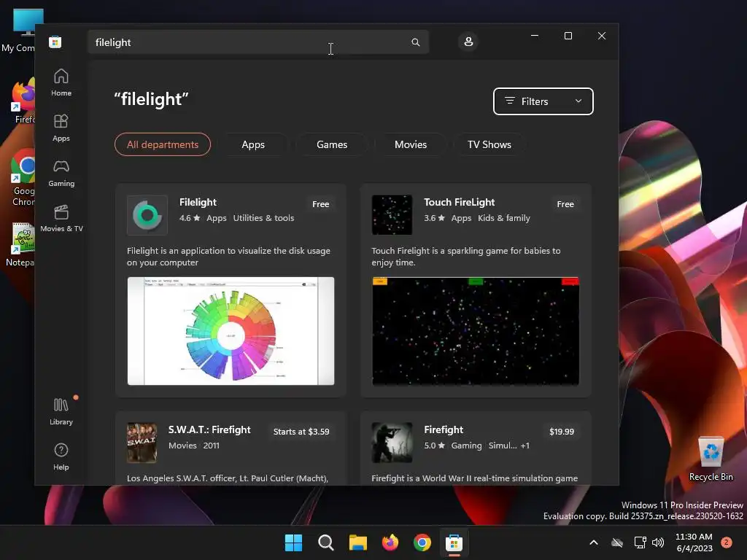Open Windows Start menu on taskbar
Viewport: 747px width, 560px height.
click(x=293, y=542)
